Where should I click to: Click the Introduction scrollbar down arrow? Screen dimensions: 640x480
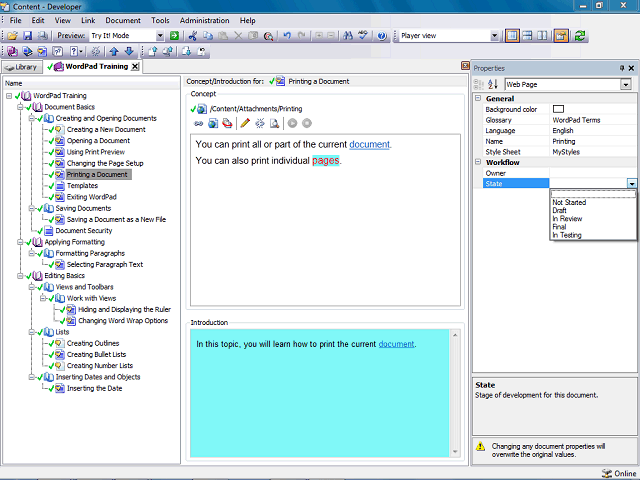tap(455, 452)
